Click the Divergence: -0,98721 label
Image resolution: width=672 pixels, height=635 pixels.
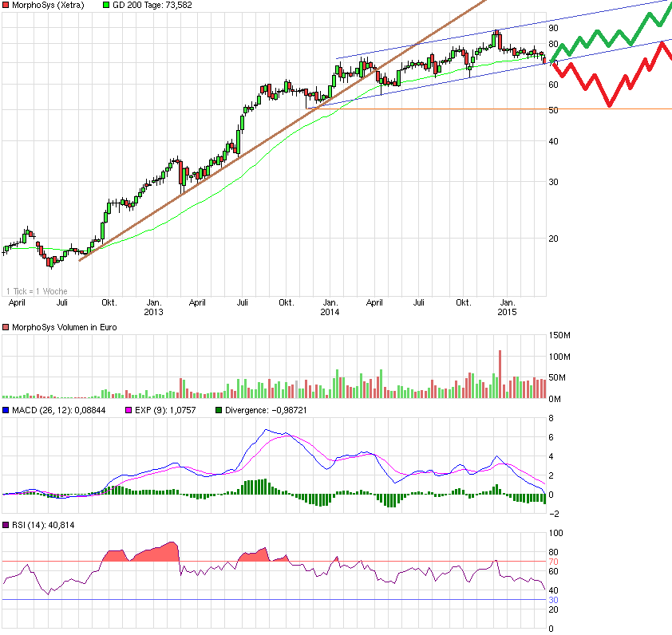click(x=266, y=410)
